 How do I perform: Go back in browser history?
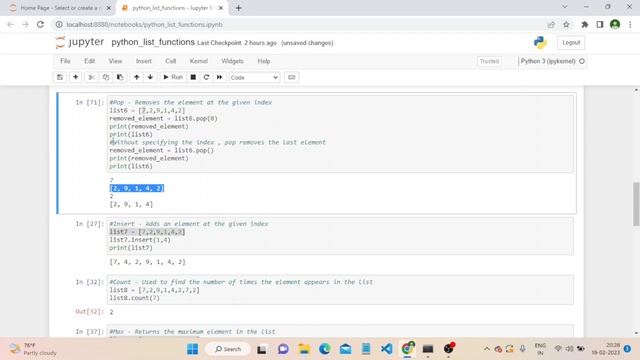pyautogui.click(x=10, y=24)
